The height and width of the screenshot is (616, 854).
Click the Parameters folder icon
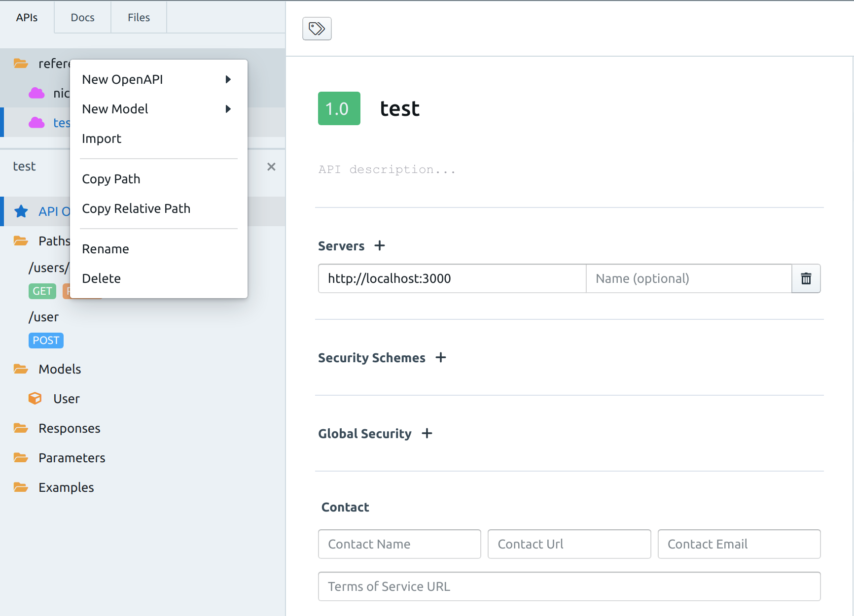pos(20,457)
